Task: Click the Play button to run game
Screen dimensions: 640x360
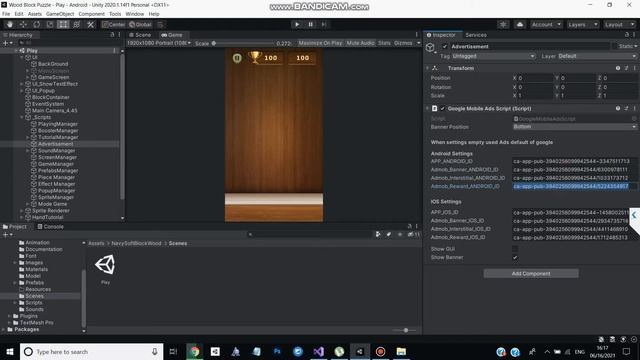Action: point(297,24)
